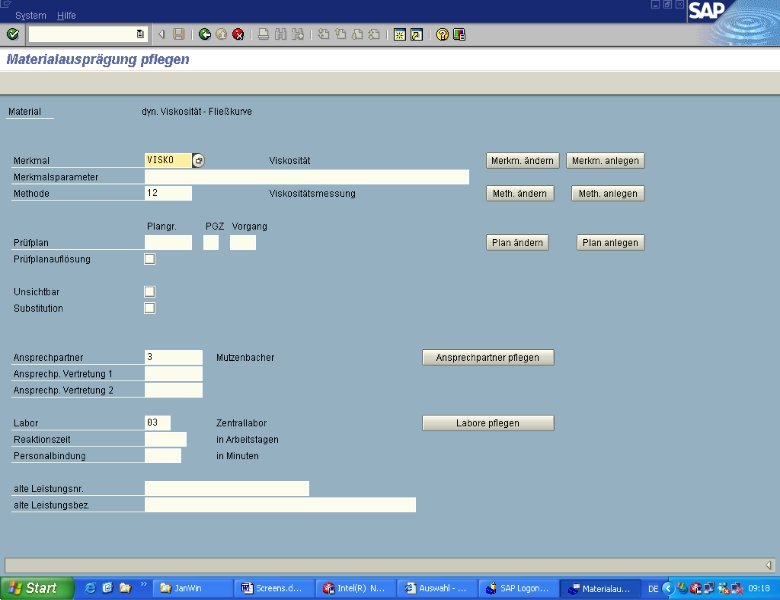Click the Ansprechp. Vertretung 1 field
The image size is (780, 600).
(174, 374)
